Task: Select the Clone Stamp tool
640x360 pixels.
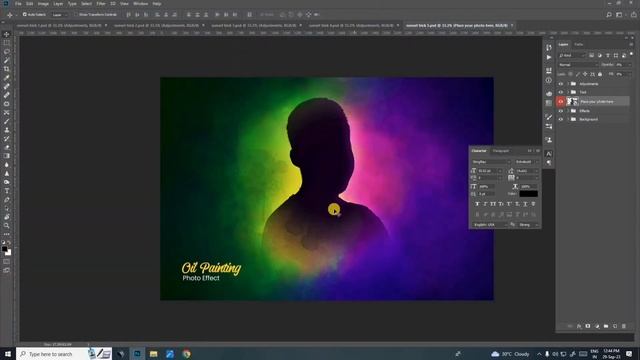Action: click(x=7, y=130)
